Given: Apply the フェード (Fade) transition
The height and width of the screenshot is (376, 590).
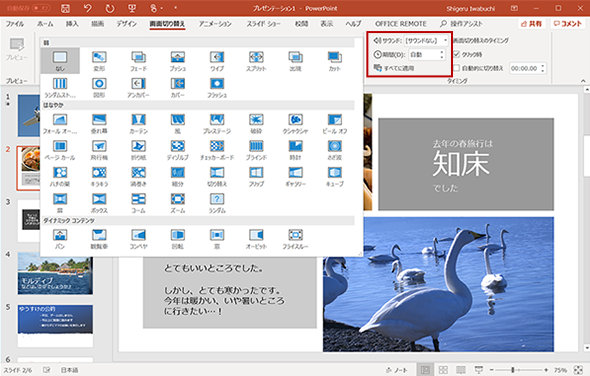Looking at the screenshot, I should click(138, 61).
